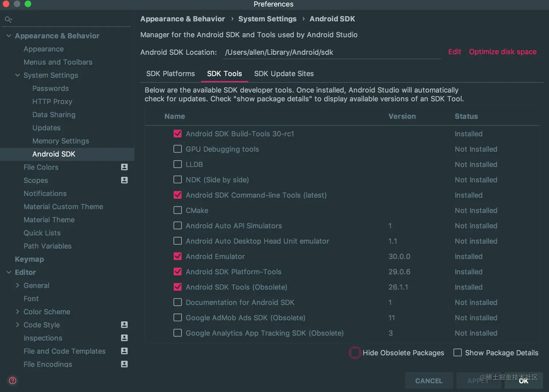Image resolution: width=549 pixels, height=392 pixels.
Task: Open the SDK Update Sites tab
Action: (284, 74)
